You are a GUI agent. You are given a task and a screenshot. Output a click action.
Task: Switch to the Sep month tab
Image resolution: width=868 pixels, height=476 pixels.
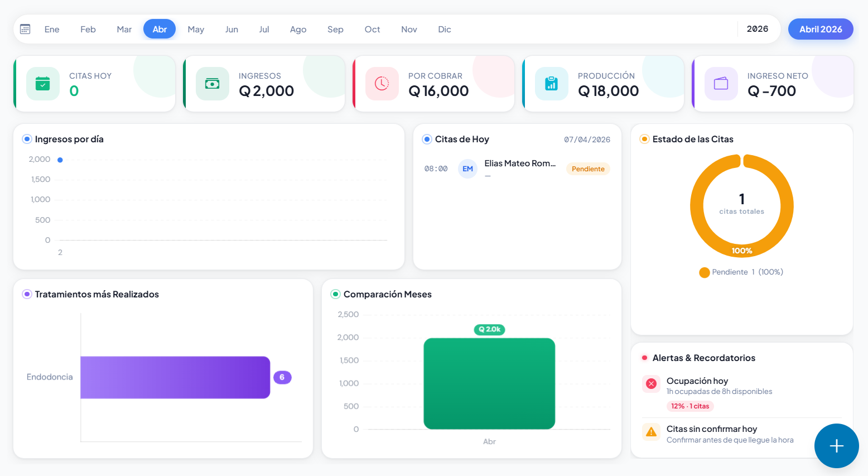click(x=335, y=28)
